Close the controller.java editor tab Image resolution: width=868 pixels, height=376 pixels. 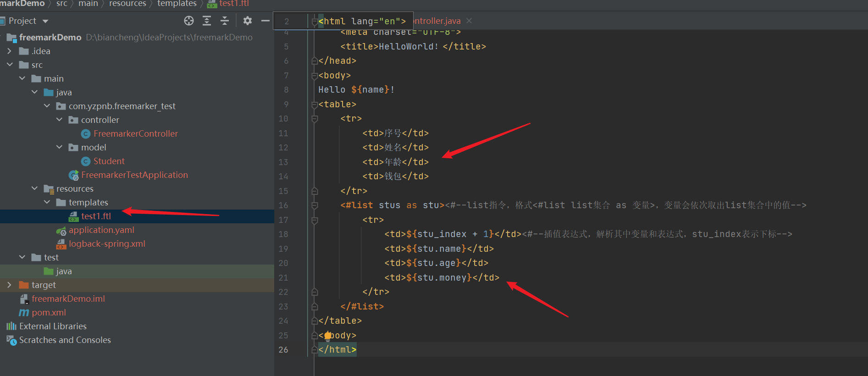(x=469, y=21)
